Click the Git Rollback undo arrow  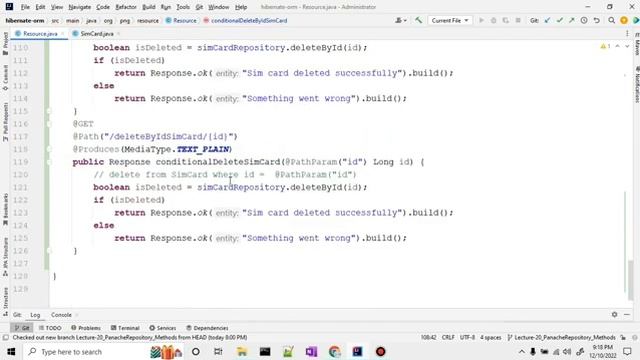click(x=597, y=20)
